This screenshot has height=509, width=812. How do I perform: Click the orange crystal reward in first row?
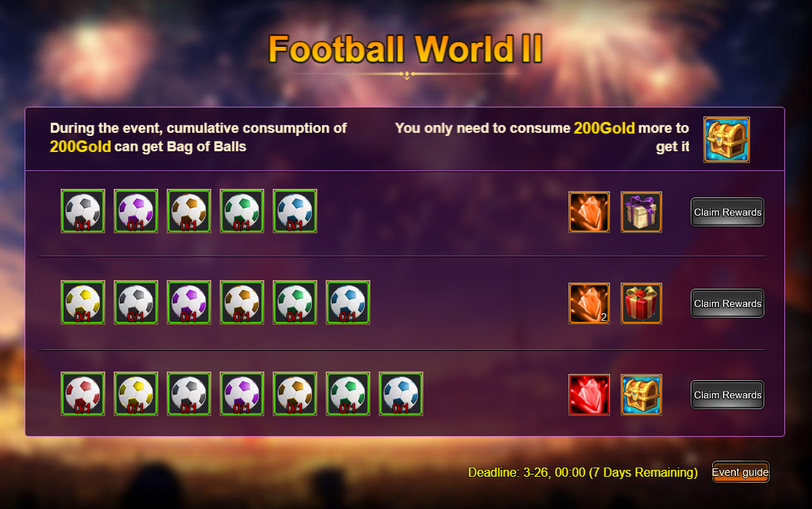click(588, 212)
